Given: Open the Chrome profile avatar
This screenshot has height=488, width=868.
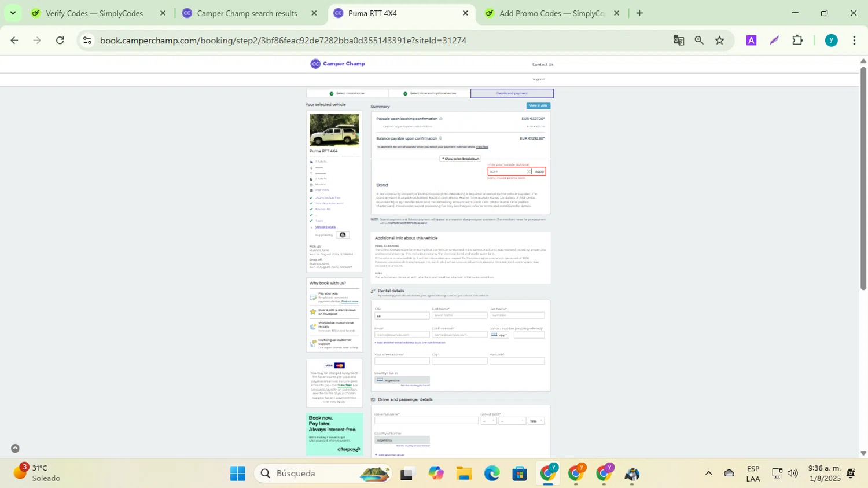Looking at the screenshot, I should [x=832, y=41].
